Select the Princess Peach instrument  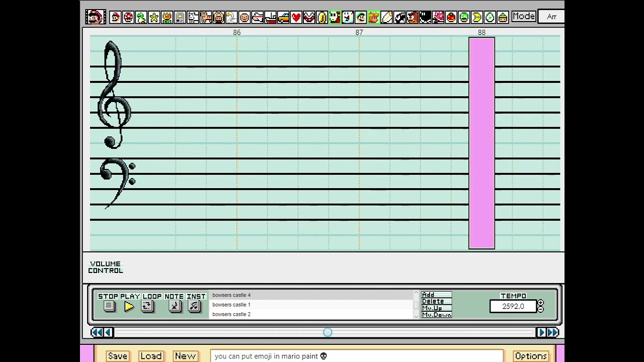click(x=373, y=18)
